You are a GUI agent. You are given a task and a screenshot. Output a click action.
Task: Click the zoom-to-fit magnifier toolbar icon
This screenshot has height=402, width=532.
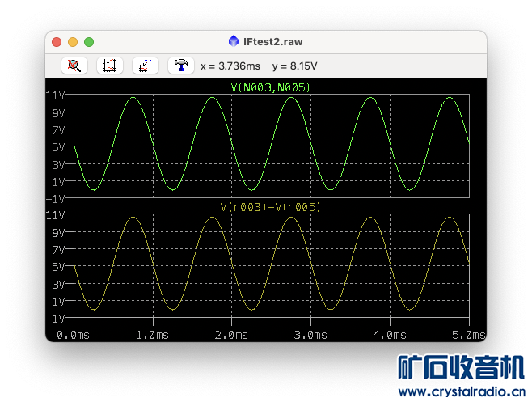pyautogui.click(x=74, y=66)
